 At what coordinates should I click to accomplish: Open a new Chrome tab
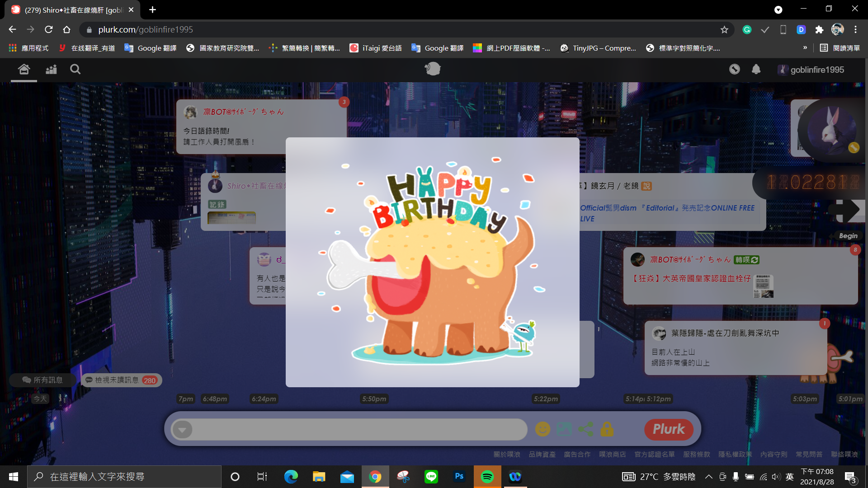tap(152, 9)
